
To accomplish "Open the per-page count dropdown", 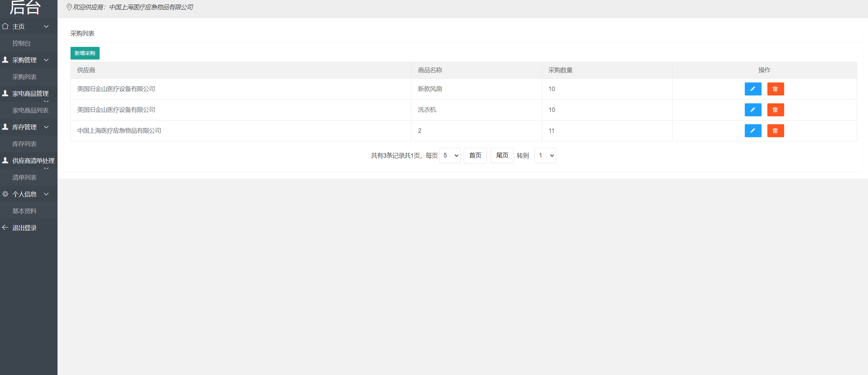I will pyautogui.click(x=450, y=156).
